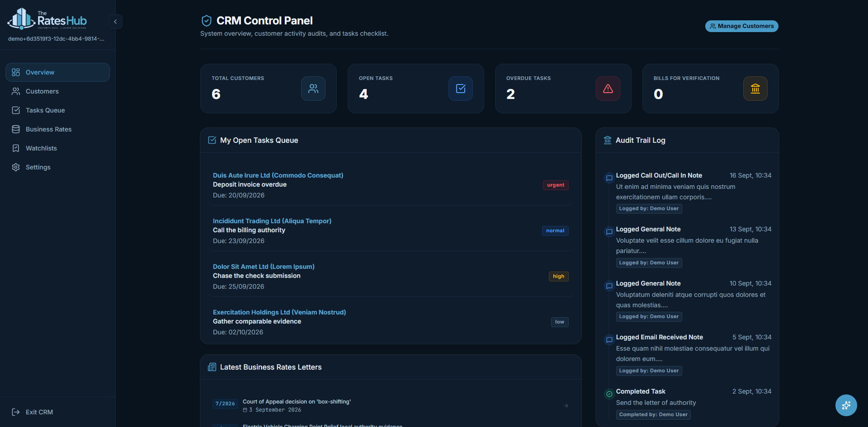The width and height of the screenshot is (868, 427).
Task: Click the Manage Customers button
Action: click(741, 26)
